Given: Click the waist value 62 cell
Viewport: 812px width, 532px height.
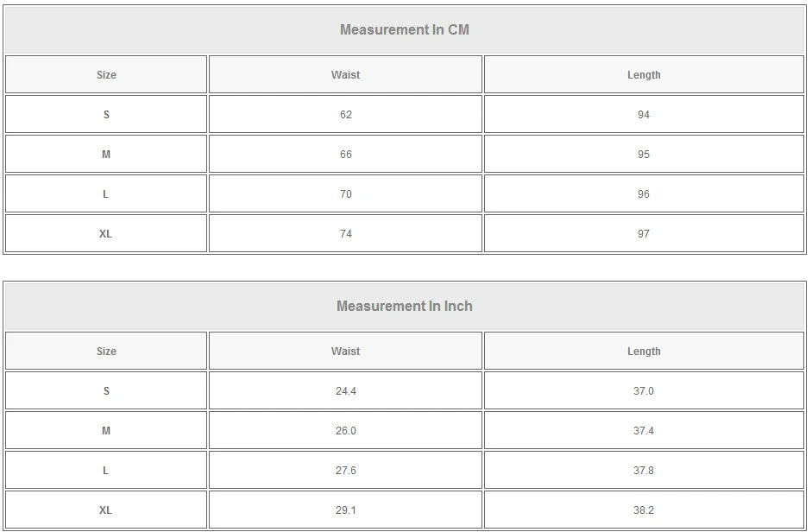Looking at the screenshot, I should point(345,115).
